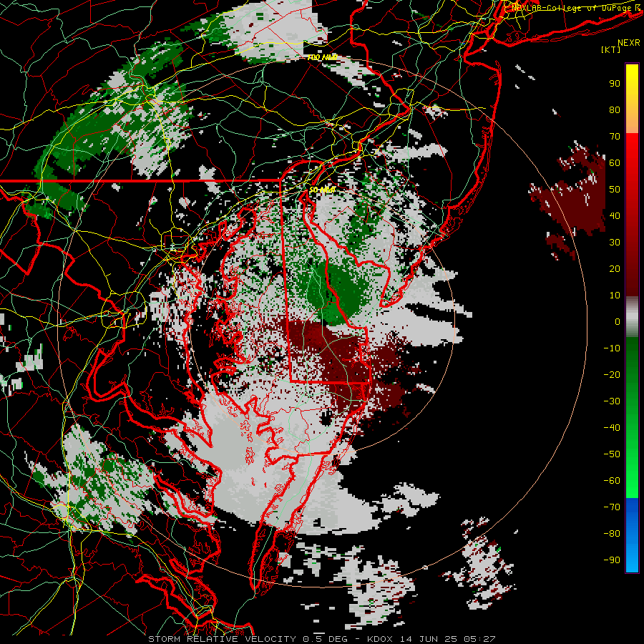Click the NEXR label above the color scale
Viewport: 644px width, 644px height.
pos(629,43)
